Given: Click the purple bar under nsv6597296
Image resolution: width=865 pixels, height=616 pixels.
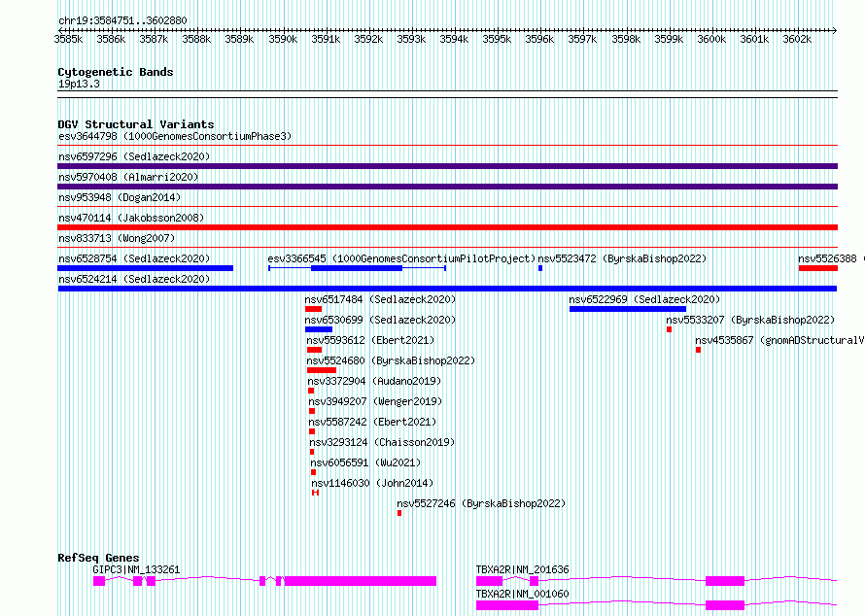Looking at the screenshot, I should click(x=447, y=166).
